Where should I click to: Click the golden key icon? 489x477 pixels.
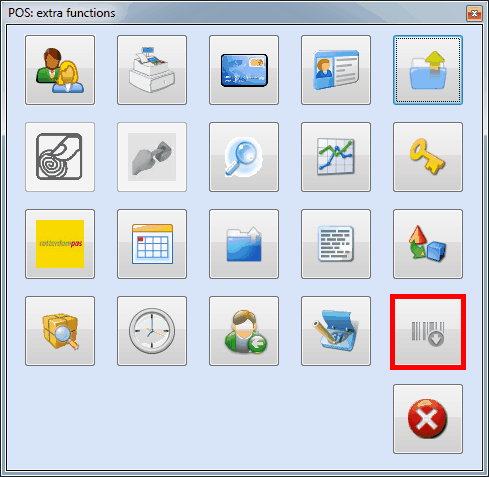click(x=428, y=157)
